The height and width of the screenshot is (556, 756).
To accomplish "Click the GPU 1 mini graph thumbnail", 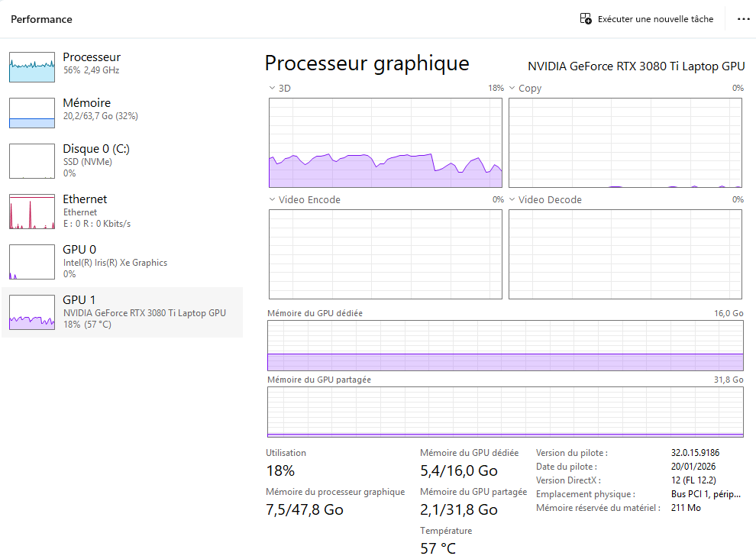I will coord(32,312).
